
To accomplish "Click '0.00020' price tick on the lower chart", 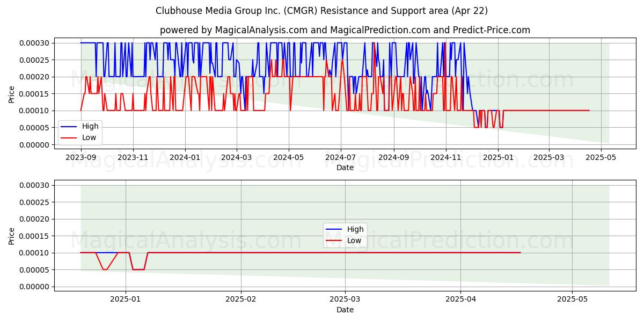I will coord(34,219).
